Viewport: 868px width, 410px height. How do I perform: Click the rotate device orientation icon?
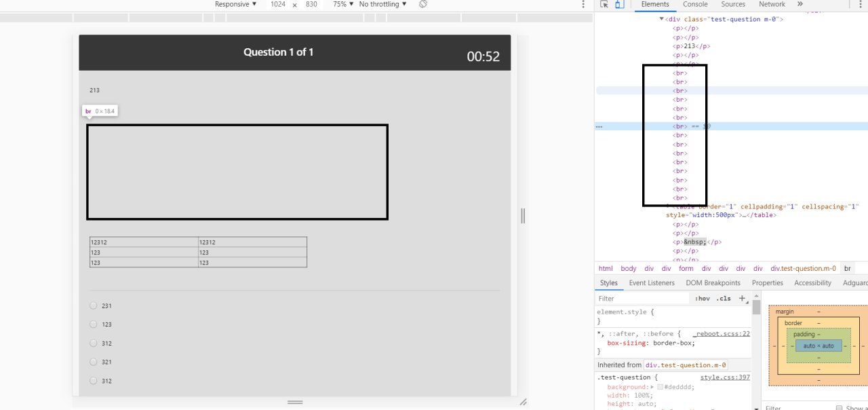[x=423, y=4]
